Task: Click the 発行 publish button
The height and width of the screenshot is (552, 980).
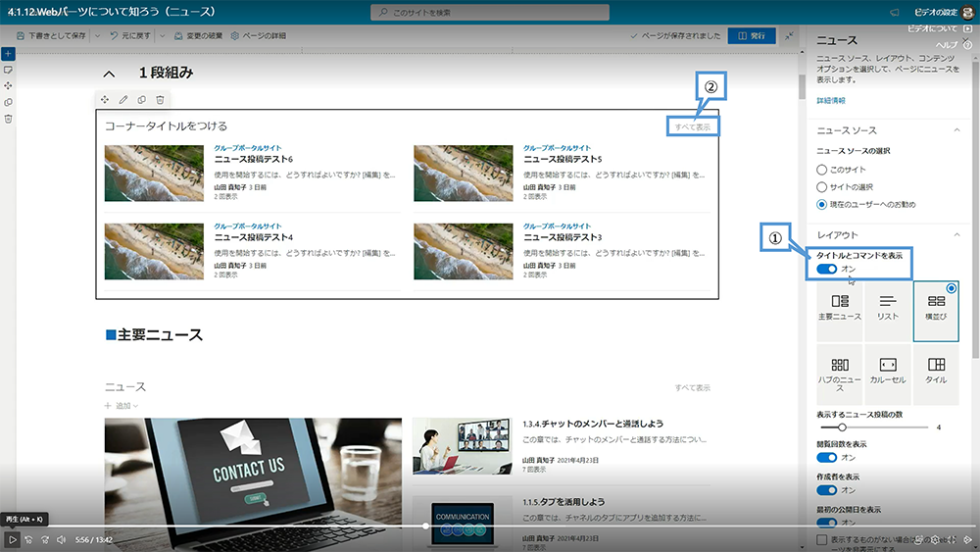Action: click(x=750, y=36)
